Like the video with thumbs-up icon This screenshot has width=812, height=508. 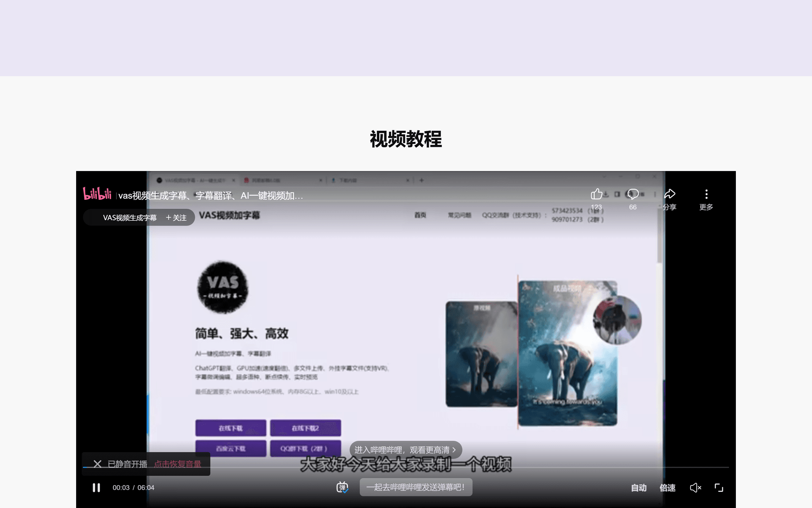click(x=596, y=194)
